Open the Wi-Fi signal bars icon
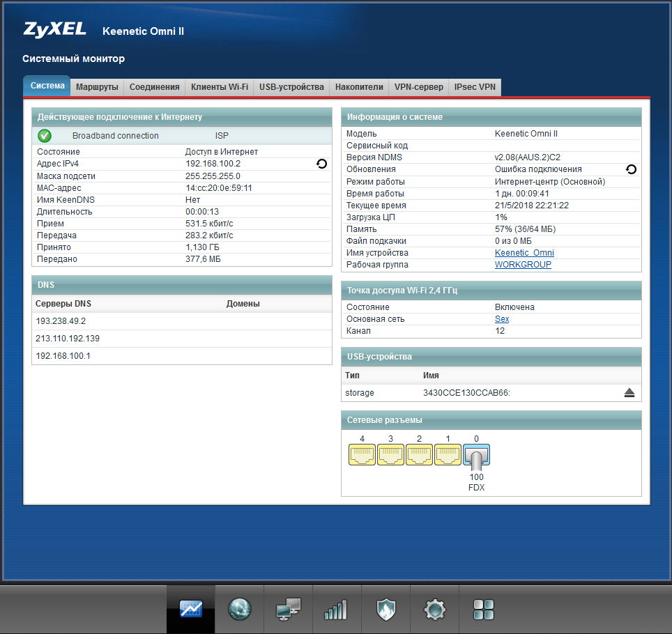672x634 pixels. click(336, 609)
